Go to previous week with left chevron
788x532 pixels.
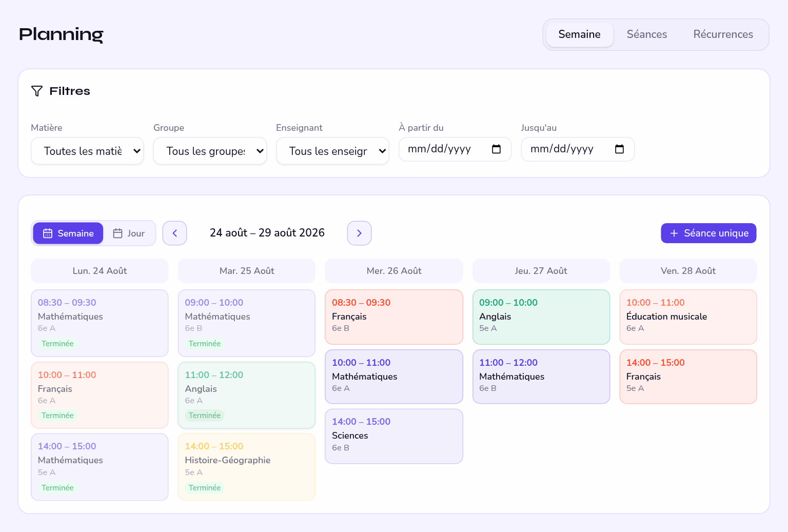[175, 233]
